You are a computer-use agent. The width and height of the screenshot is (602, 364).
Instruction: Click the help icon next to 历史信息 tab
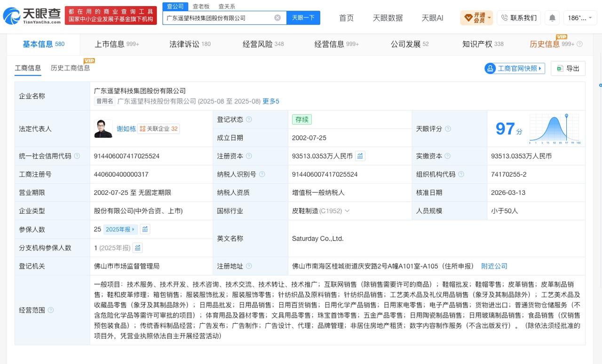[579, 44]
